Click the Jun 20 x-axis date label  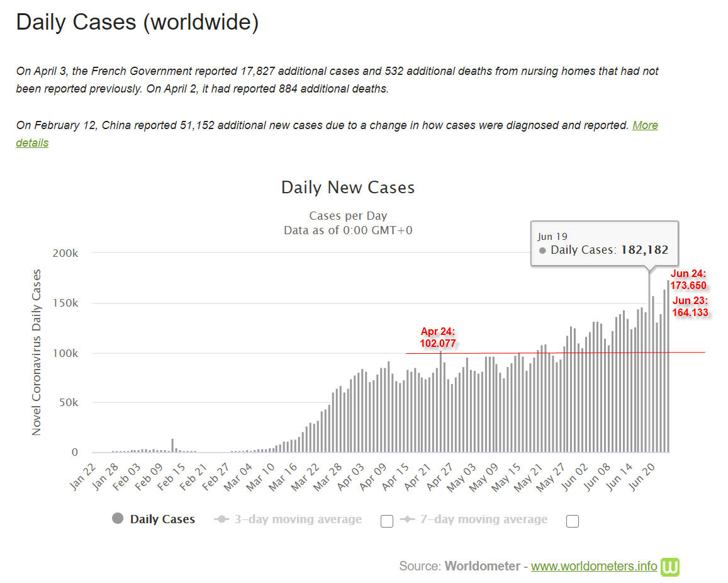[642, 477]
